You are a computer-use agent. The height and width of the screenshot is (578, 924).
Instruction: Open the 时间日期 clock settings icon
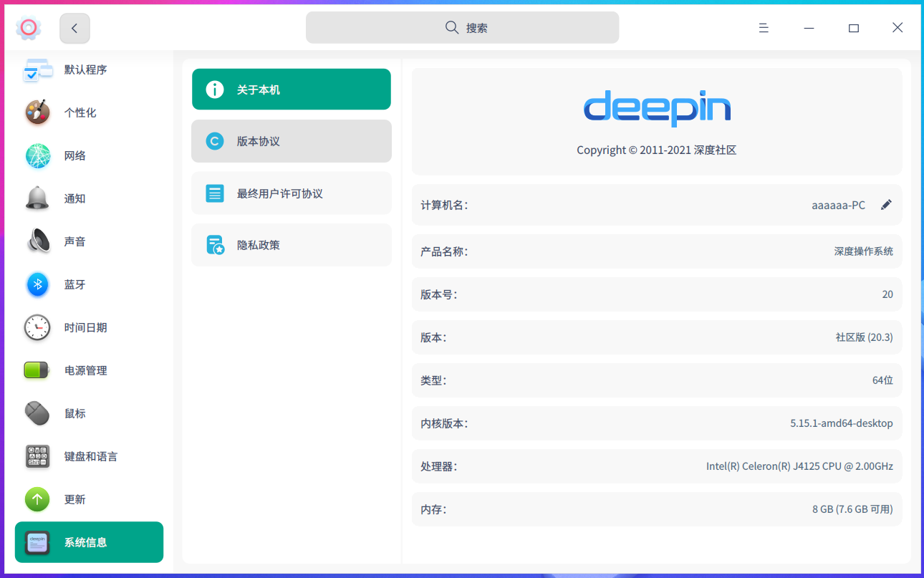pyautogui.click(x=37, y=327)
